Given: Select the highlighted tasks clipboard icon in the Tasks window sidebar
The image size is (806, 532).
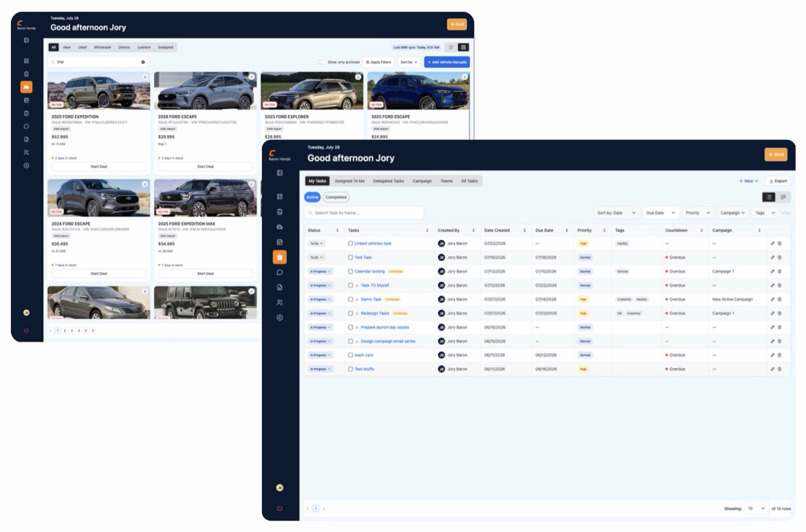Looking at the screenshot, I should point(279,257).
